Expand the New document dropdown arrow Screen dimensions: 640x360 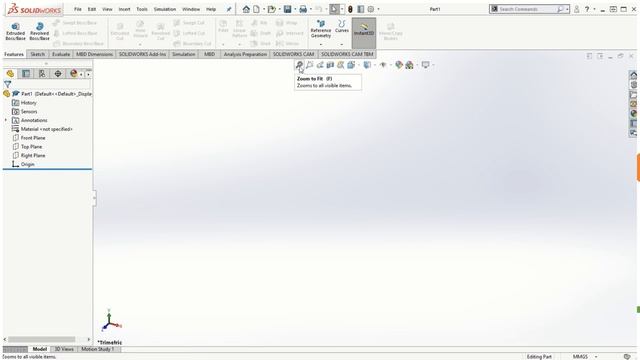[264, 9]
